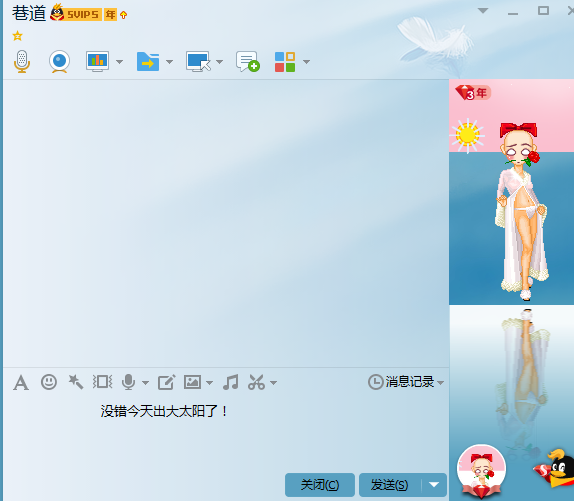This screenshot has height=501, width=574.
Task: Click the 发送(S) send button
Action: tap(390, 485)
